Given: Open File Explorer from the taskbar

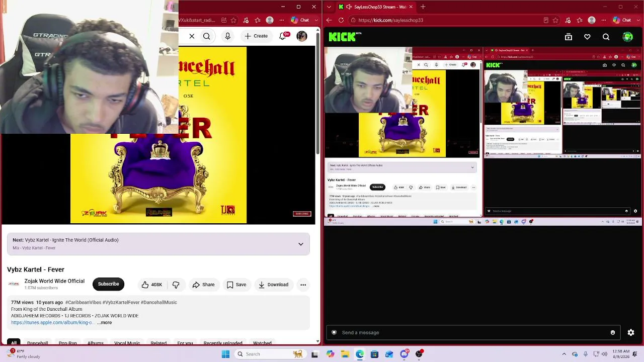Looking at the screenshot, I should [345, 354].
